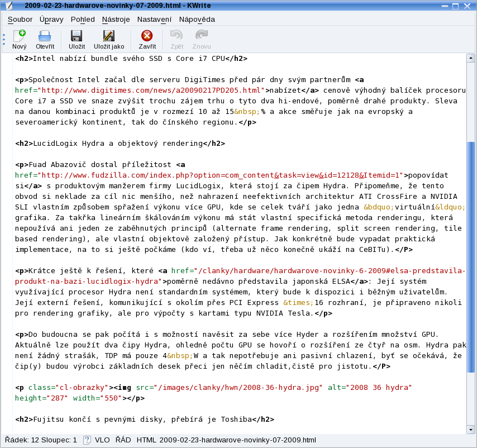Open the Soubor menu
The height and width of the screenshot is (448, 477).
[x=20, y=20]
